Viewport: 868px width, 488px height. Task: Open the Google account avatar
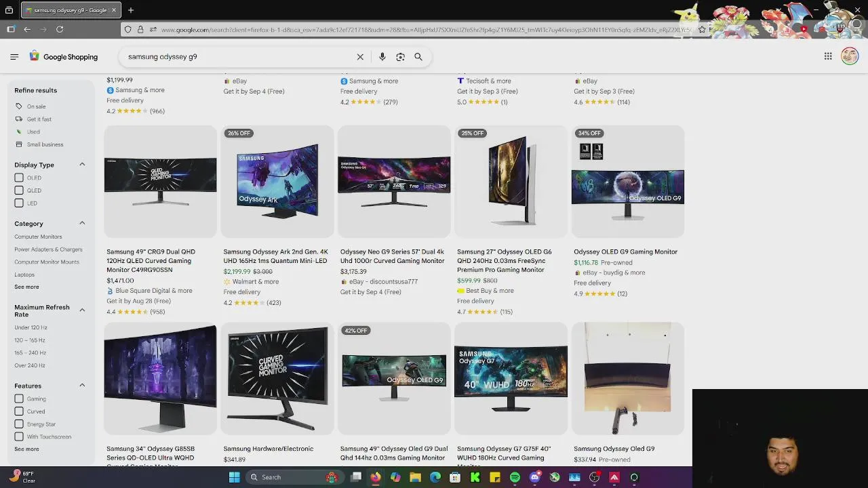850,56
